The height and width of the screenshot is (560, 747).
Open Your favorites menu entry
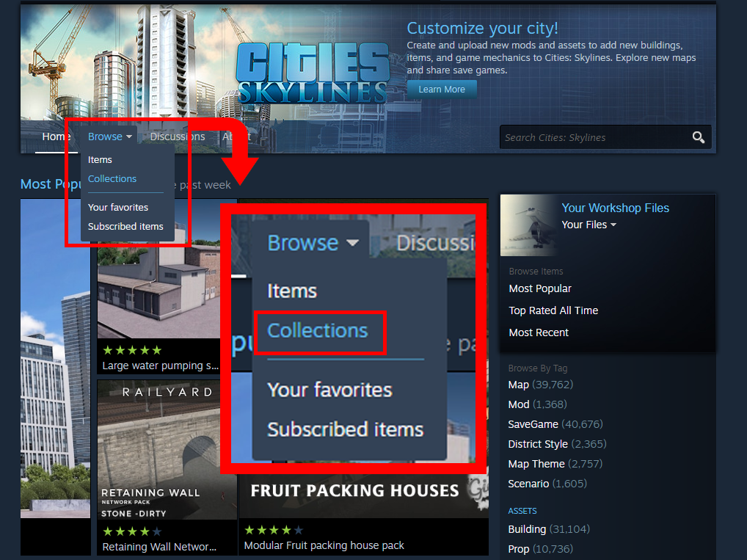(x=118, y=207)
